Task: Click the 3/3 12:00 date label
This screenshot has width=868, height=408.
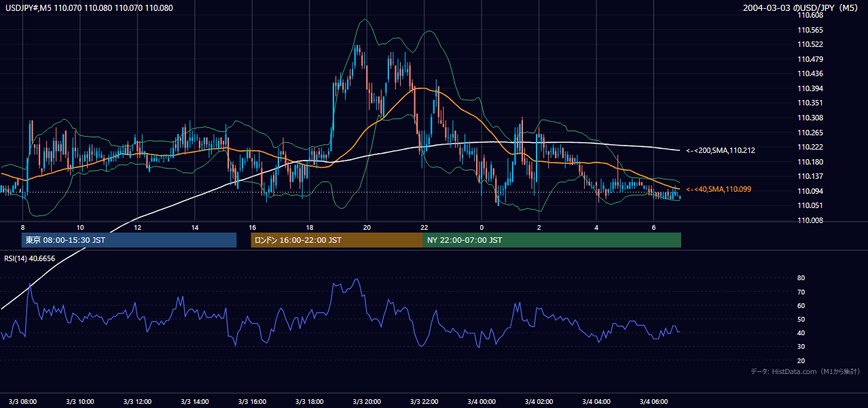Action: coord(138,401)
